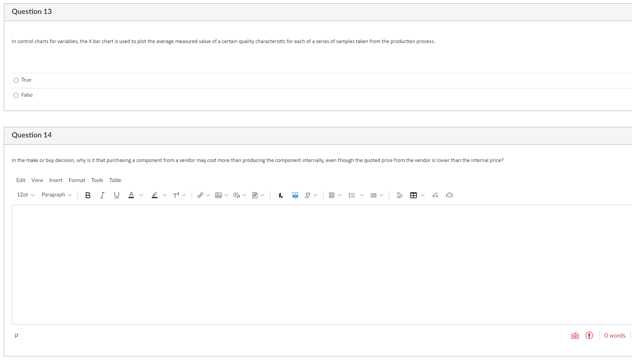Image resolution: width=632 pixels, height=364 pixels.
Task: Insert a document using the document icon
Action: tap(255, 195)
